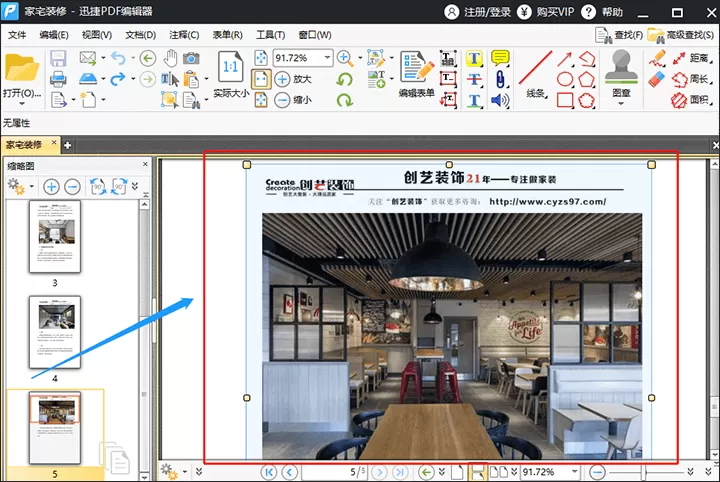
Task: Click the attach file paperclip tool
Action: click(500, 79)
